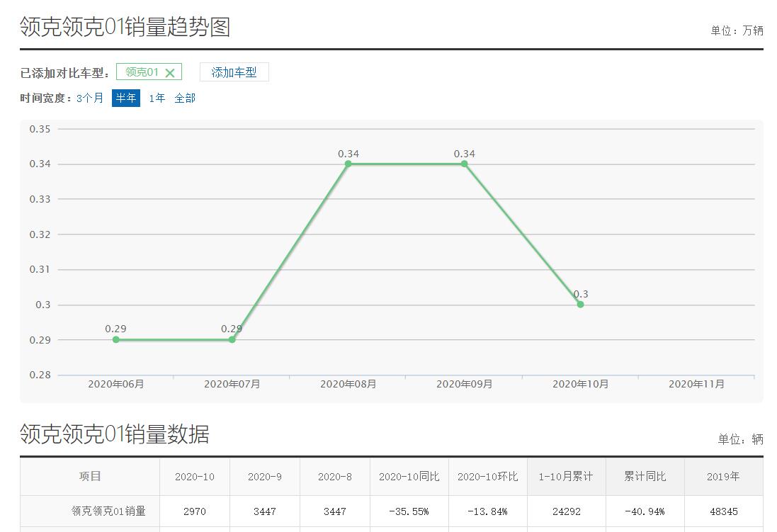Viewport: 777px width, 532px height.
Task: Click the 领克01 comparison tag label
Action: point(142,72)
